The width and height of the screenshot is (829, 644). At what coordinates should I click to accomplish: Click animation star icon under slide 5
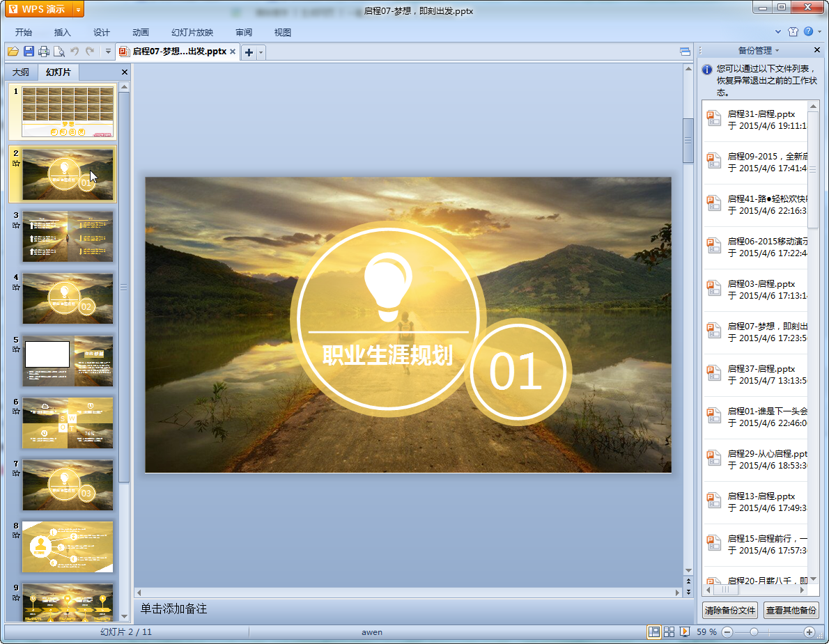click(x=16, y=350)
